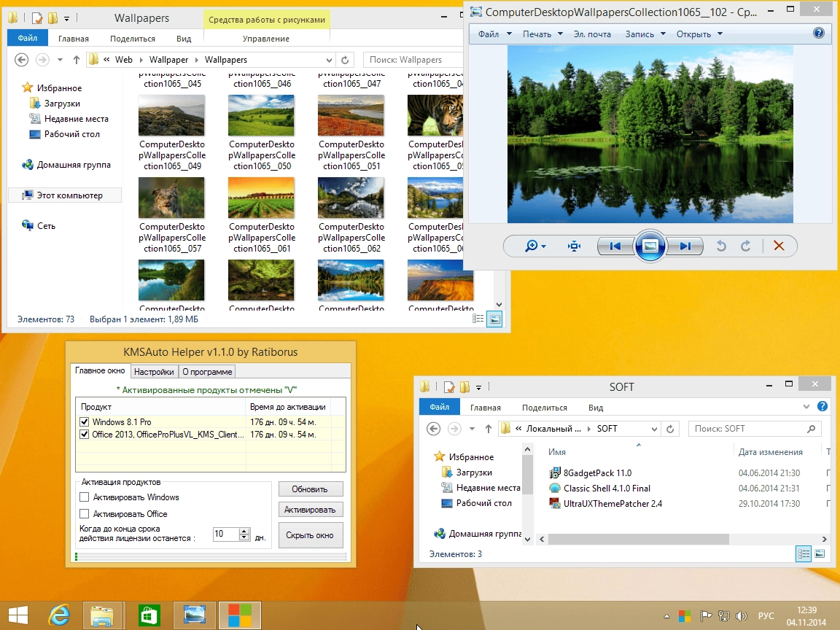
Task: Show hidden tray icons arrow
Action: (x=666, y=616)
